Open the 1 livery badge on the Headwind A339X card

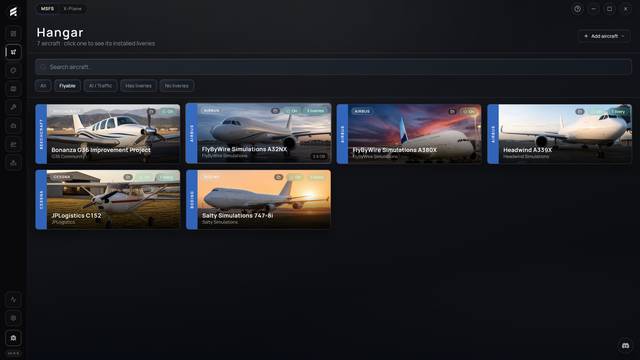coord(618,111)
